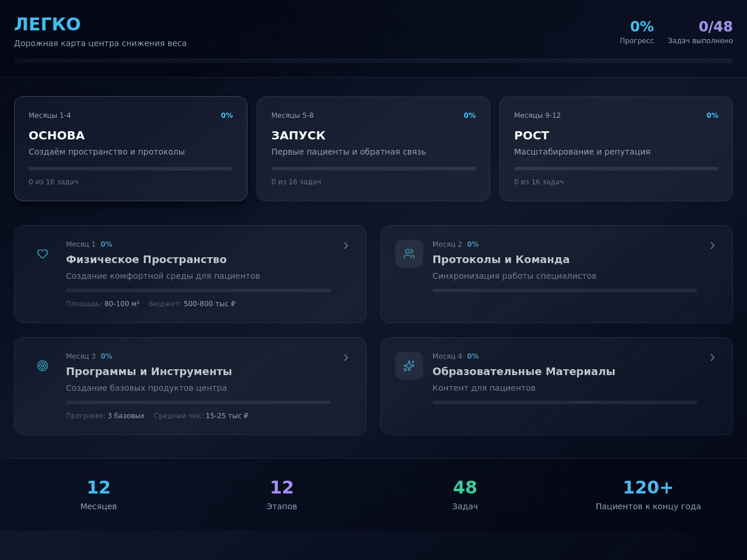Open the Программы и Инструменты month title
This screenshot has width=747, height=560.
pyautogui.click(x=149, y=372)
